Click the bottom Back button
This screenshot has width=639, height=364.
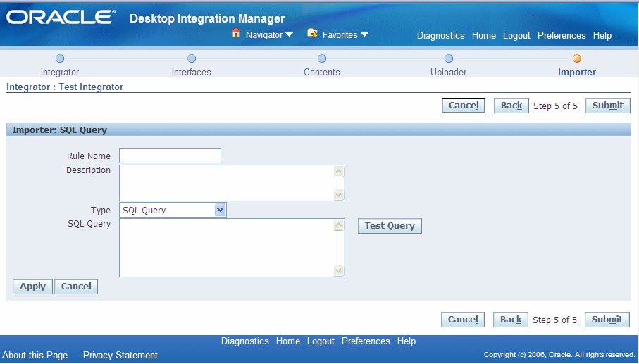[x=511, y=320]
